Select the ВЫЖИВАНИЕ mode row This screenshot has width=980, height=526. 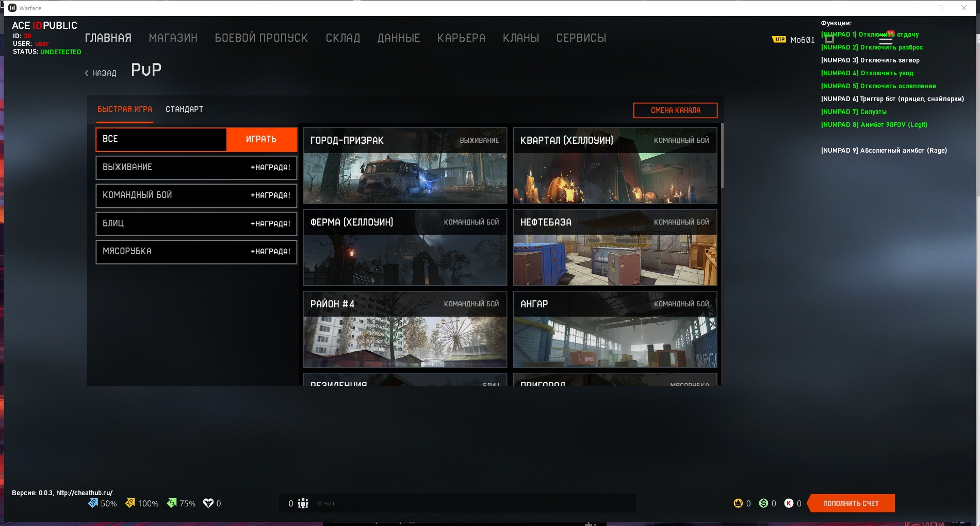tap(196, 168)
